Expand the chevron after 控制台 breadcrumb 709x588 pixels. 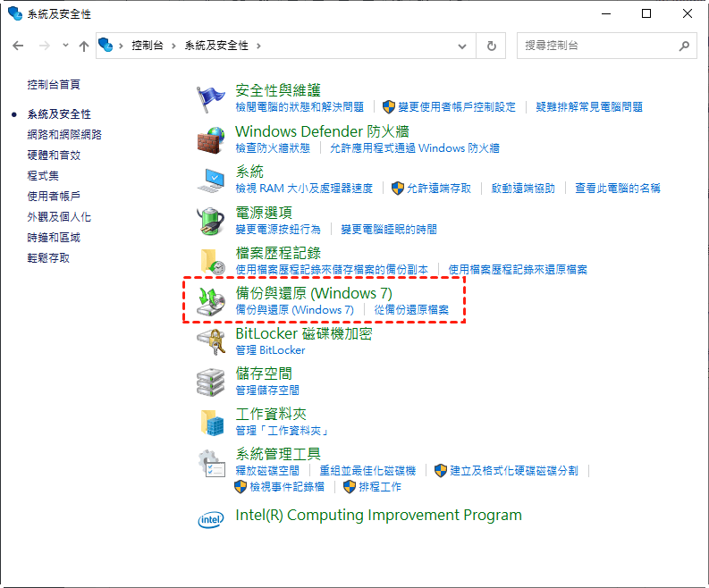[x=173, y=46]
